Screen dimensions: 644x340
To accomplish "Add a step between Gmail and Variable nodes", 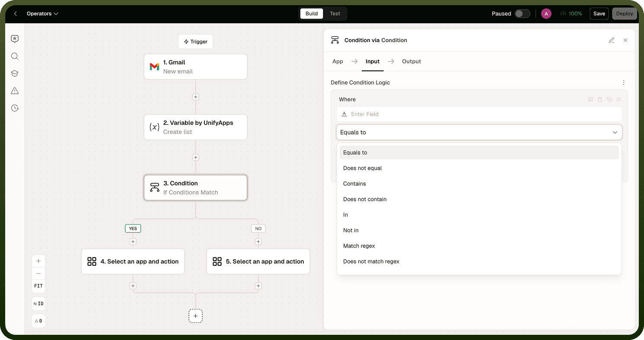I will click(195, 97).
